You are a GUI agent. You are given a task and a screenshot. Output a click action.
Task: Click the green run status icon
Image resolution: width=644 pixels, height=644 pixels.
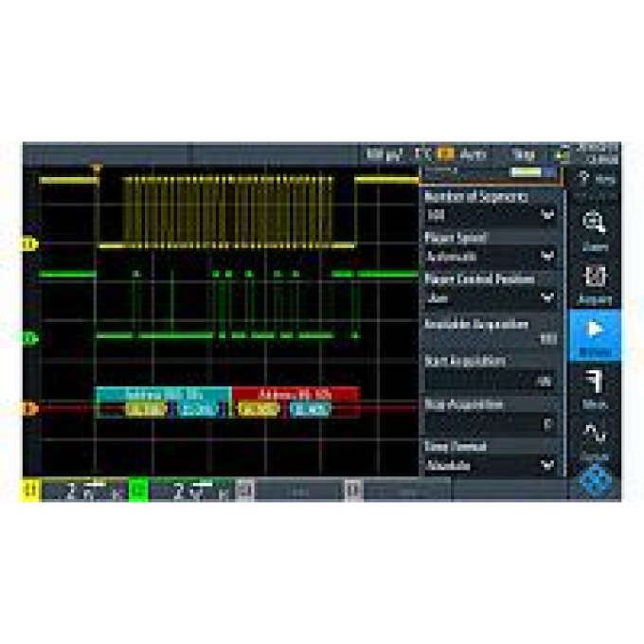[563, 154]
